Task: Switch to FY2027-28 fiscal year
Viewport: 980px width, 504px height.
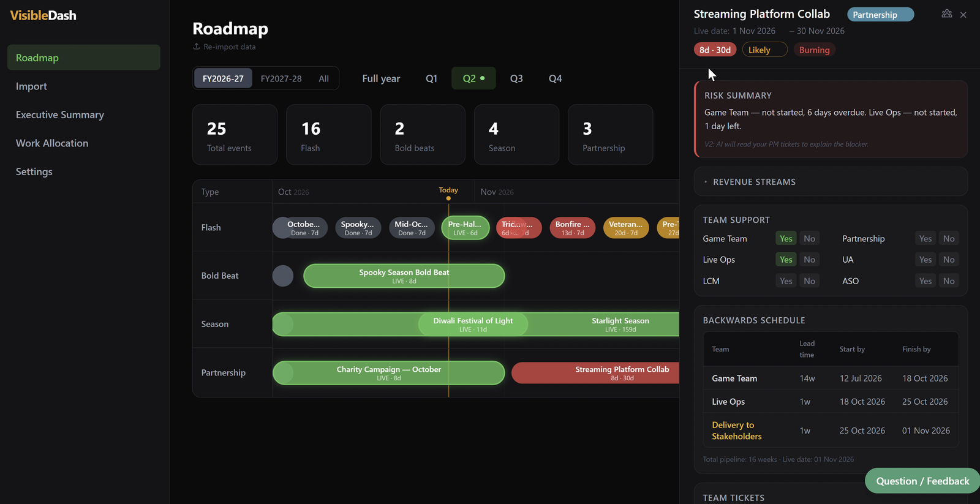Action: pyautogui.click(x=281, y=78)
